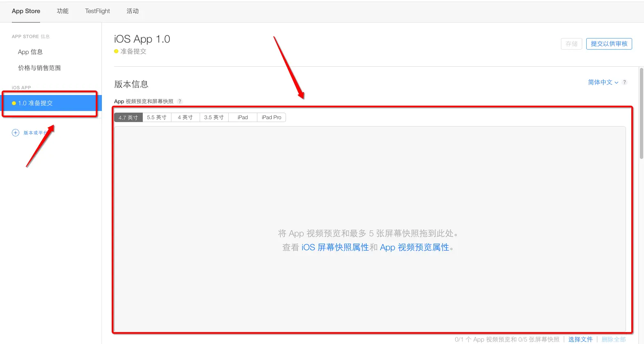Click the plus icon to add version
This screenshot has width=644, height=344.
[16, 133]
